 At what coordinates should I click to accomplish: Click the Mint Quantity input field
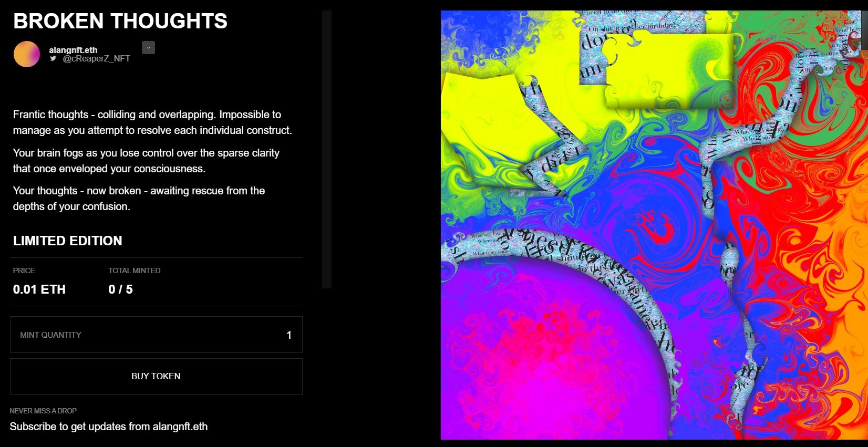point(156,335)
